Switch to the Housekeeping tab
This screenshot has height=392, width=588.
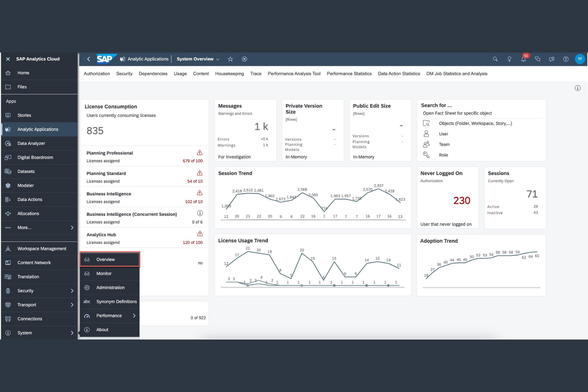[x=229, y=73]
